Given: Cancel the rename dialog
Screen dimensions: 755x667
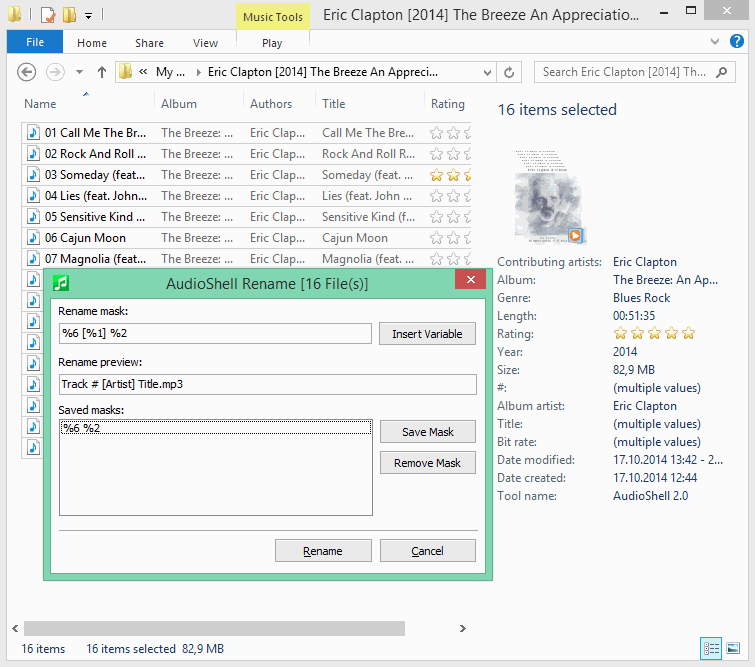Looking at the screenshot, I should point(428,551).
